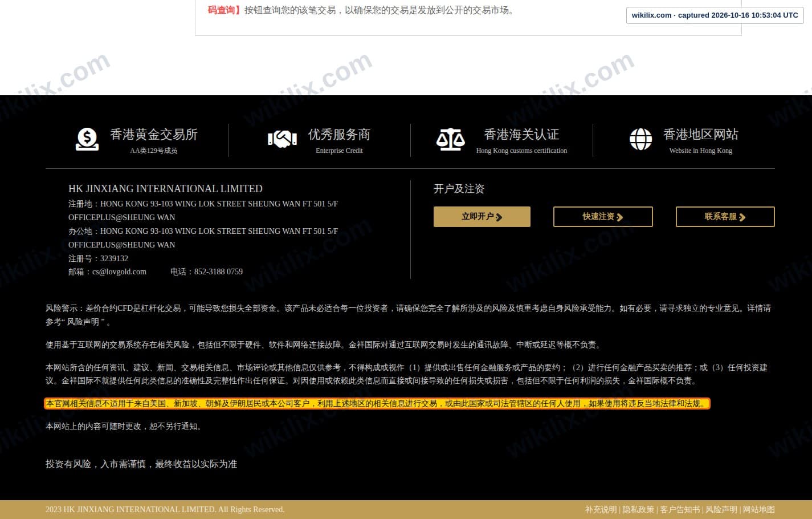Click the 立即开户 gold button

(x=482, y=217)
